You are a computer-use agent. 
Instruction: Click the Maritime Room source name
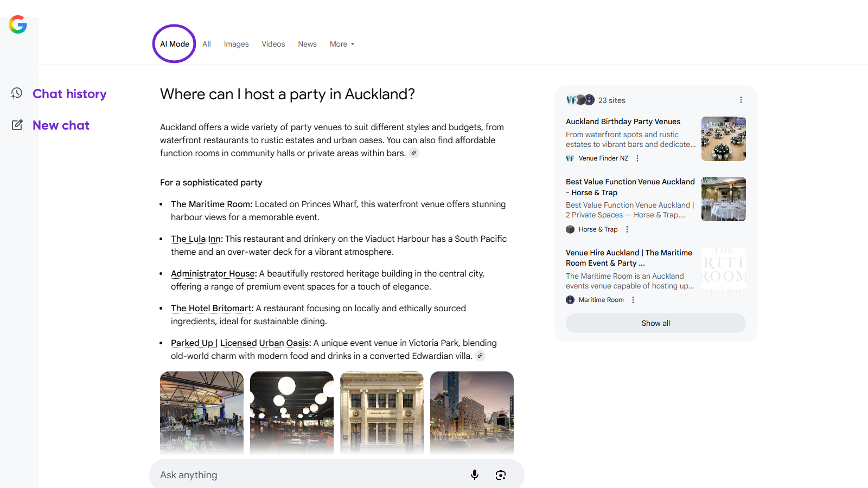601,300
